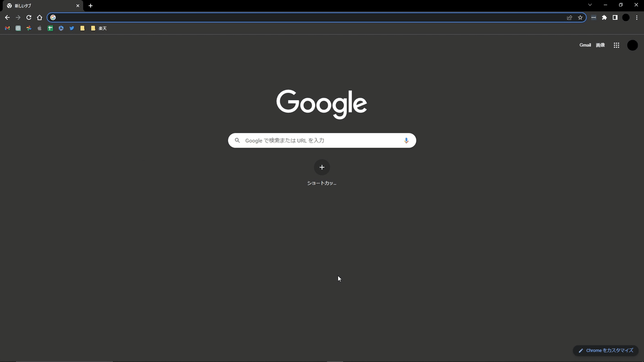Viewport: 644px width, 362px height.
Task: Open the 楽天 bookmark folder
Action: pos(99,28)
